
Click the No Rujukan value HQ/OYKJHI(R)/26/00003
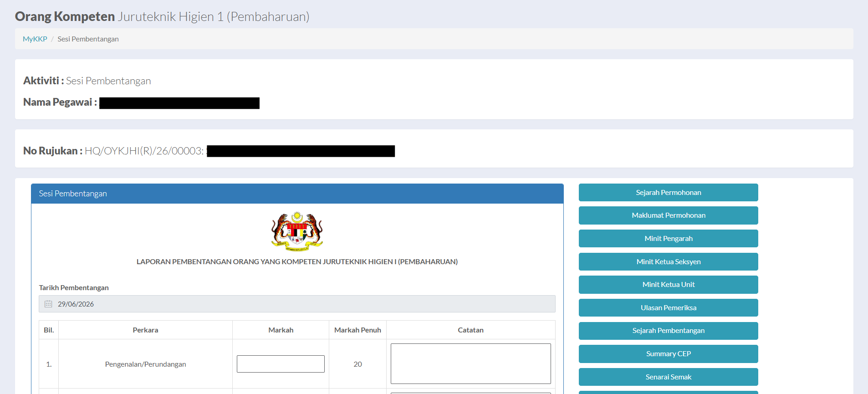point(144,151)
